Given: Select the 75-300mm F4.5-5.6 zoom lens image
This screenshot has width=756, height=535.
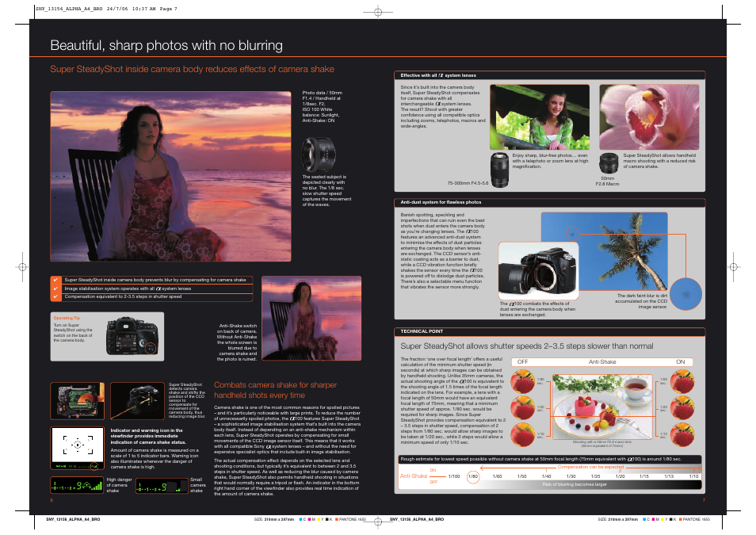Looking at the screenshot, I should [499, 170].
